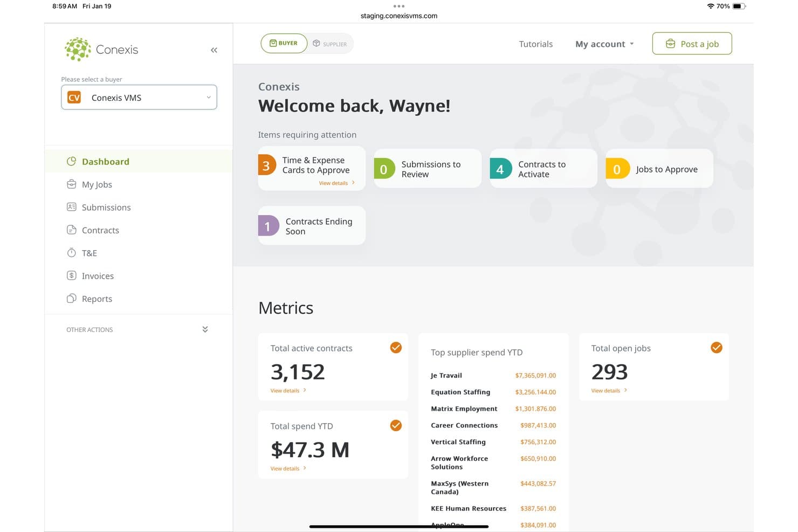Collapse the sidebar with double-chevron icon
Screen dimensions: 798x532
pyautogui.click(x=214, y=50)
